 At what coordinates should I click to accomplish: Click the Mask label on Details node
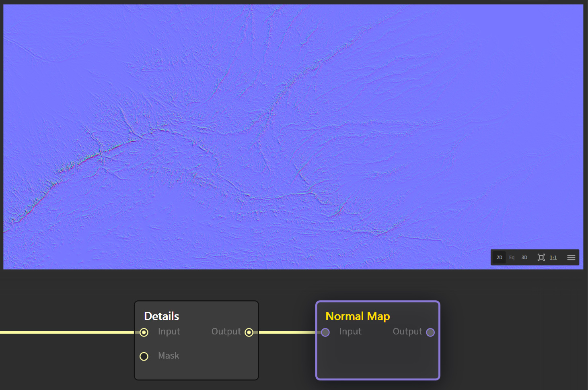point(169,356)
